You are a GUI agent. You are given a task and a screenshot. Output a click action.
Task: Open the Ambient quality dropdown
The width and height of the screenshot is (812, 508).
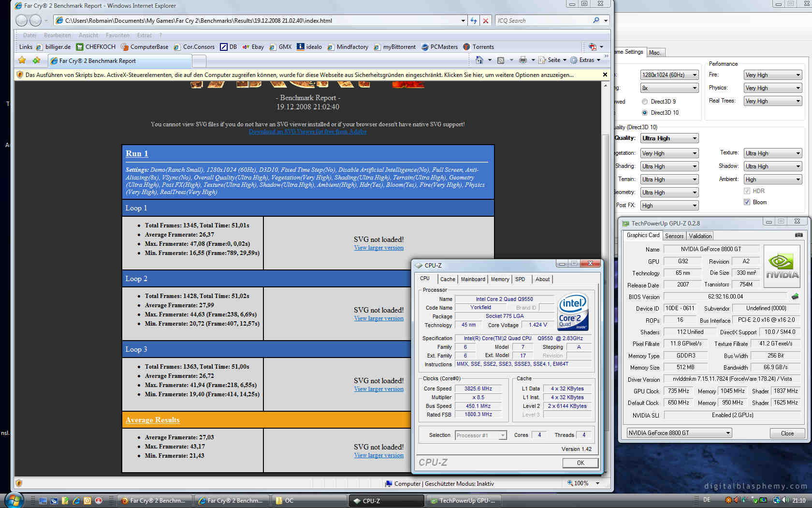point(773,179)
